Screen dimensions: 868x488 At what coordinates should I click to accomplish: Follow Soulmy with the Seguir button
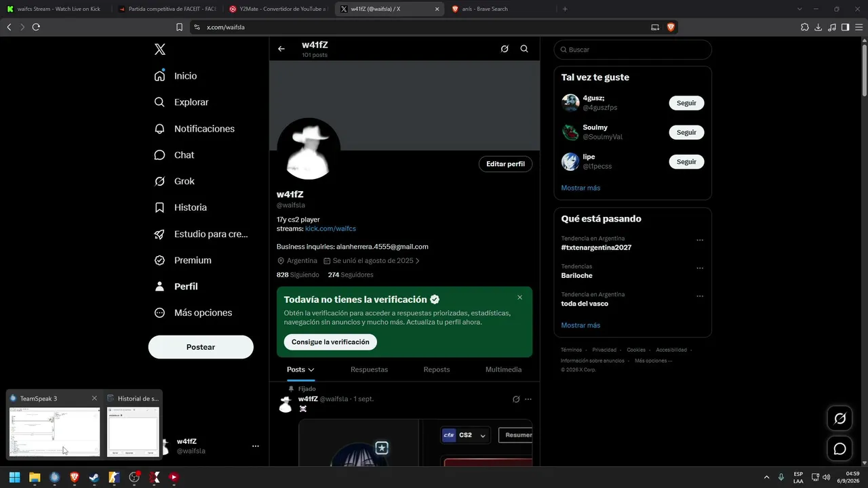[x=686, y=132]
